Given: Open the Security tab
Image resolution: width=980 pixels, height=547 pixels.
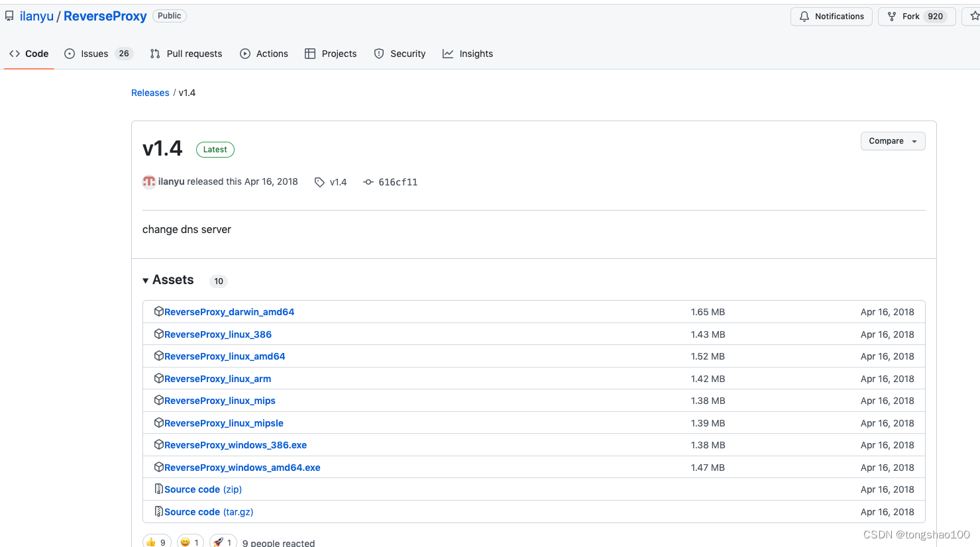Looking at the screenshot, I should click(400, 54).
